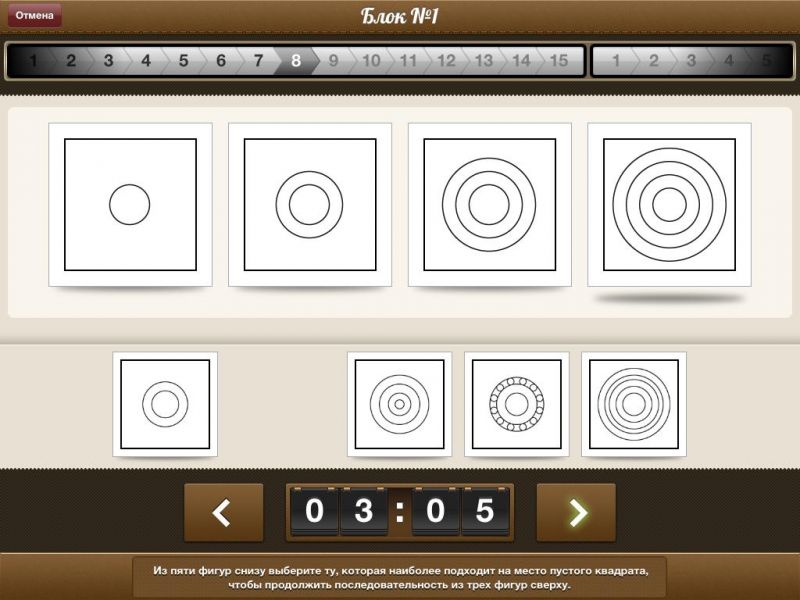The height and width of the screenshot is (600, 800).
Task: Select answer option with two concentric circles
Action: (x=165, y=404)
